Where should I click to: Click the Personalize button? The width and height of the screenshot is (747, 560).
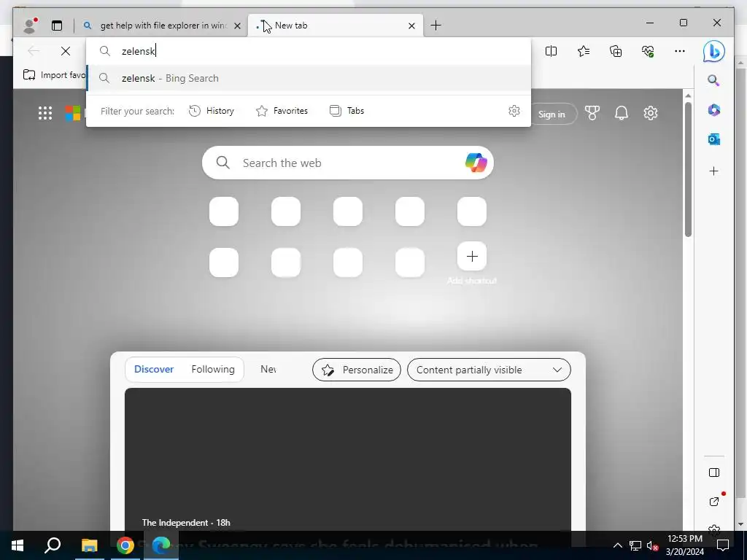356,370
